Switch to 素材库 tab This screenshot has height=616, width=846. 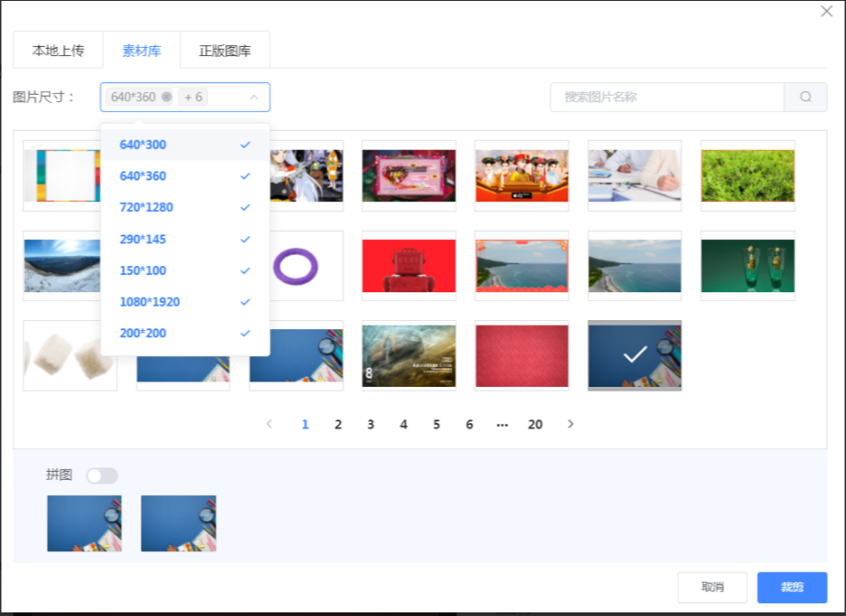(x=142, y=51)
